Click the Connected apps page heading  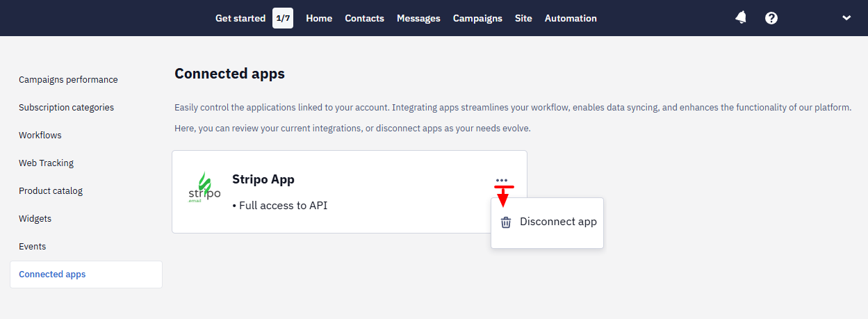click(x=229, y=74)
